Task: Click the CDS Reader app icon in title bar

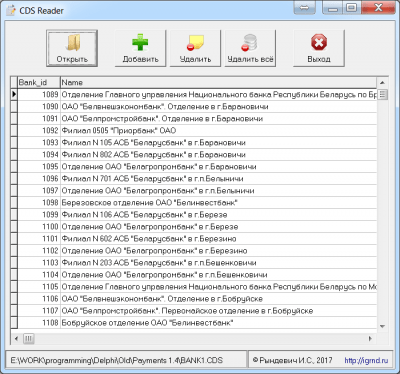Action: pyautogui.click(x=11, y=11)
